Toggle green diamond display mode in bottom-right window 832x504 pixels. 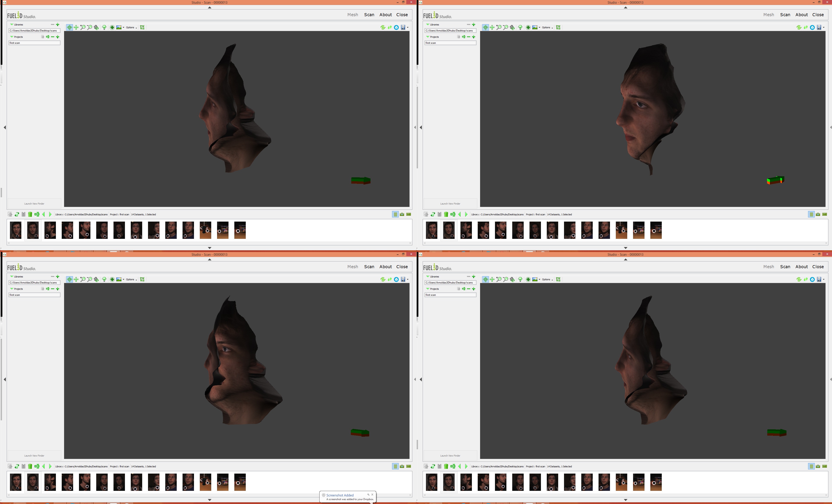pos(528,279)
